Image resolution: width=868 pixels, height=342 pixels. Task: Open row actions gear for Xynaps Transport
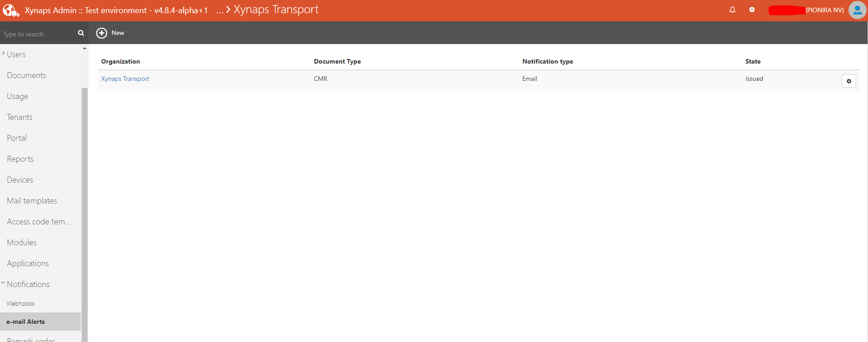(848, 81)
